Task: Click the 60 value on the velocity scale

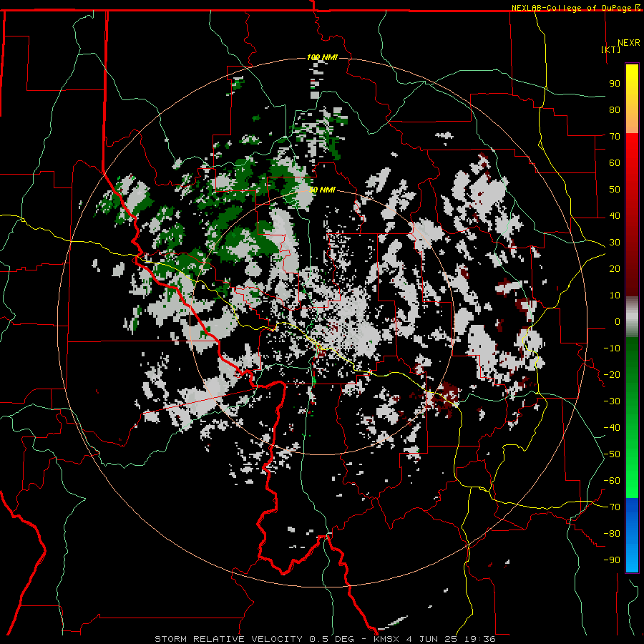Action: coord(615,163)
